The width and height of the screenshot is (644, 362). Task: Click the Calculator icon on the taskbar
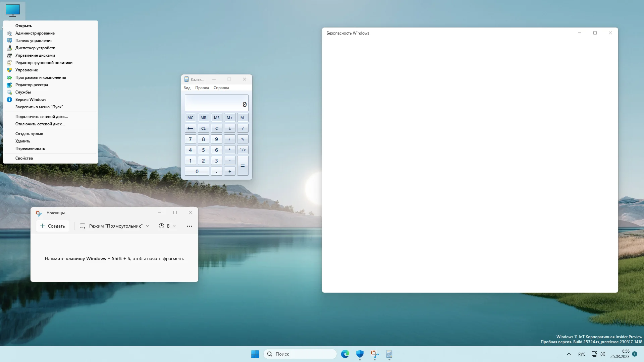click(389, 354)
